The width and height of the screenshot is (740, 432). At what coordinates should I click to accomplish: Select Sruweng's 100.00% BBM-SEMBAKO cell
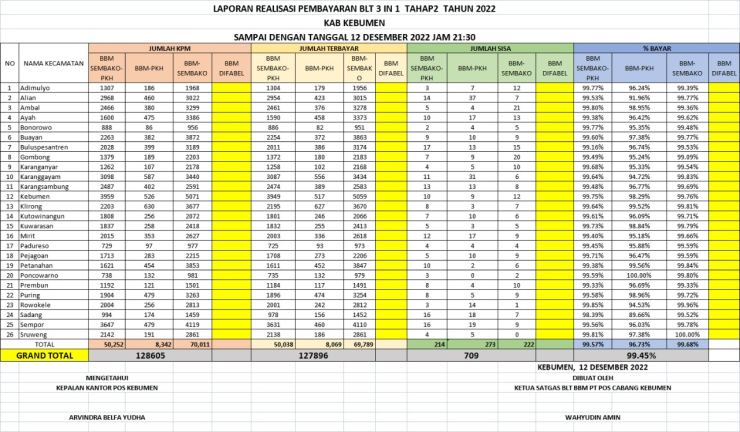pyautogui.click(x=687, y=335)
